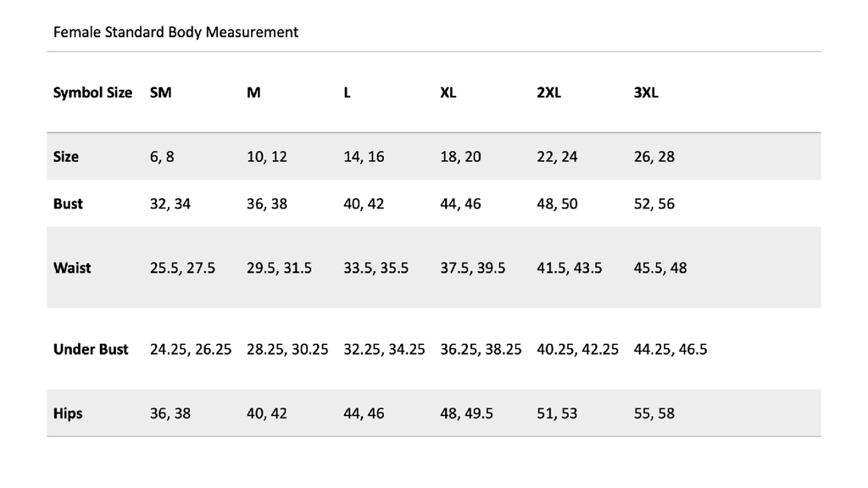
Task: Click the 3XL bust cell 52, 56
Action: [654, 203]
